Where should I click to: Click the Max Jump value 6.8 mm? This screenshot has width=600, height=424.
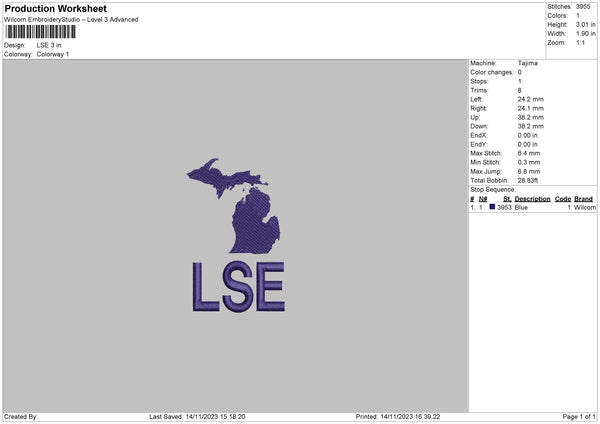point(529,171)
